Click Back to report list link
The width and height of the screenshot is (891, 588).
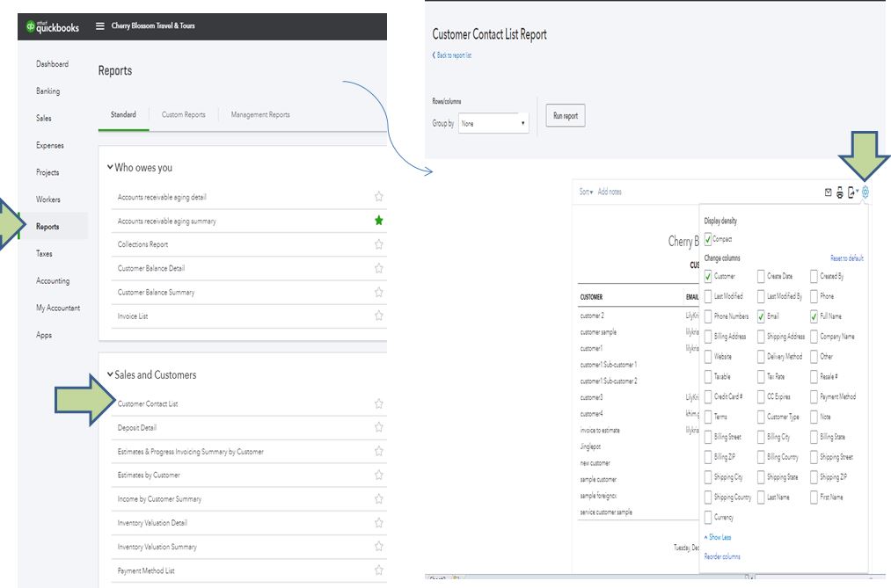(x=452, y=55)
